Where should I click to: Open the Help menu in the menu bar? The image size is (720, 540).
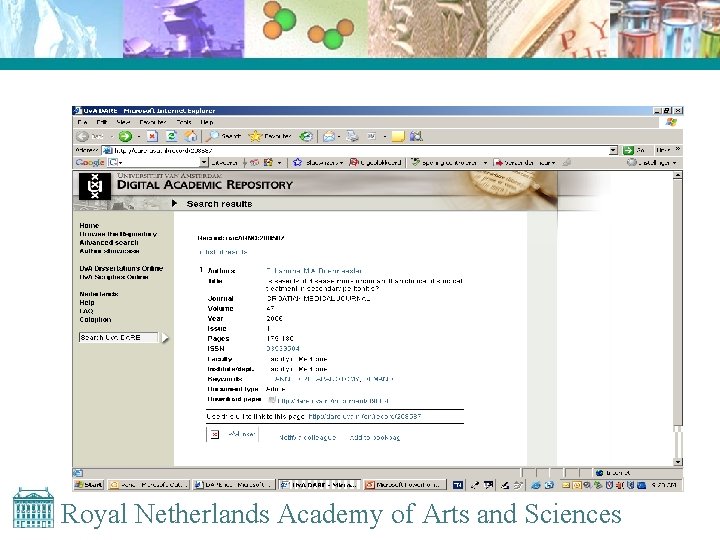pyautogui.click(x=207, y=122)
